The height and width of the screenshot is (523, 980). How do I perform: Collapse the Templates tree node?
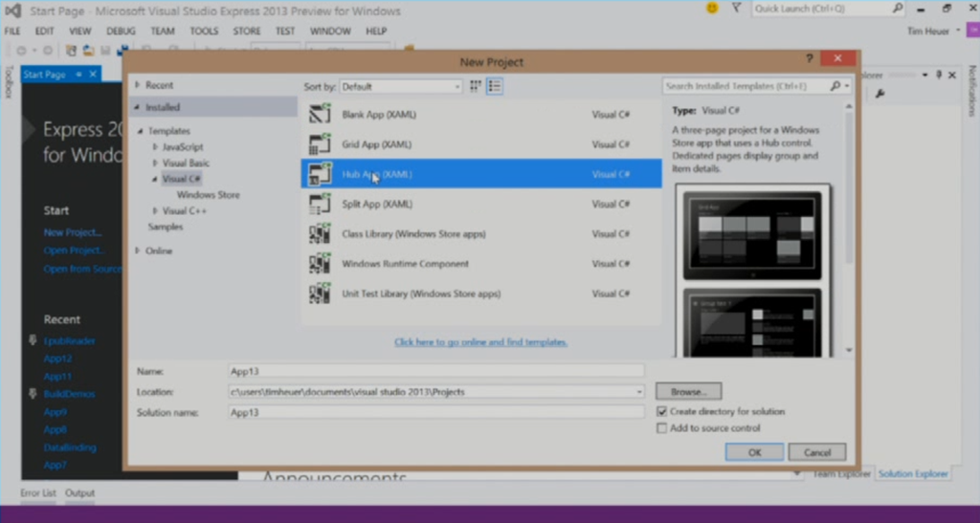point(141,131)
